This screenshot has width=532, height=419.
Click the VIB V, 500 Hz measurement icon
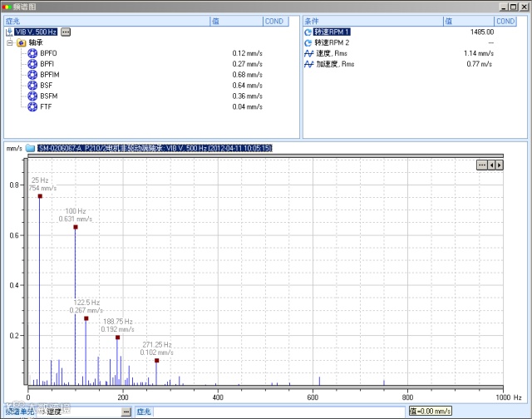pyautogui.click(x=9, y=32)
